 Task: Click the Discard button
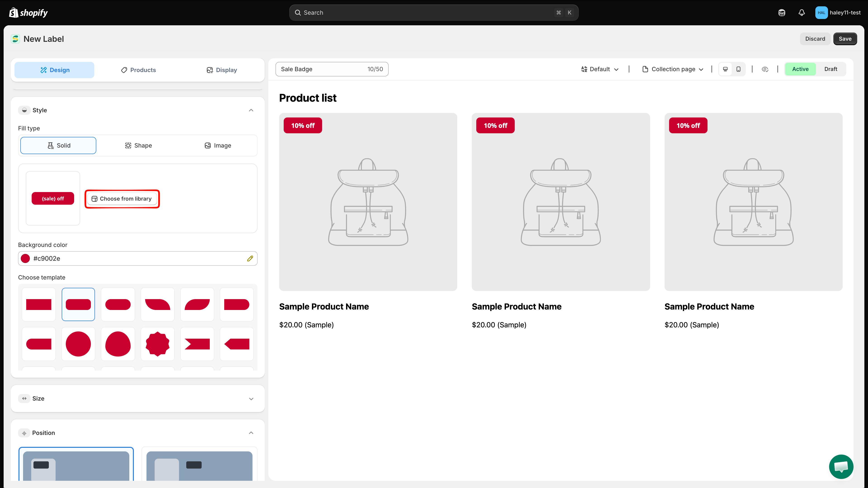coord(815,39)
